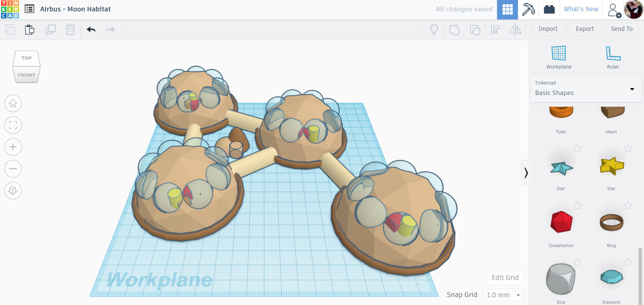Click the Import button

point(548,29)
